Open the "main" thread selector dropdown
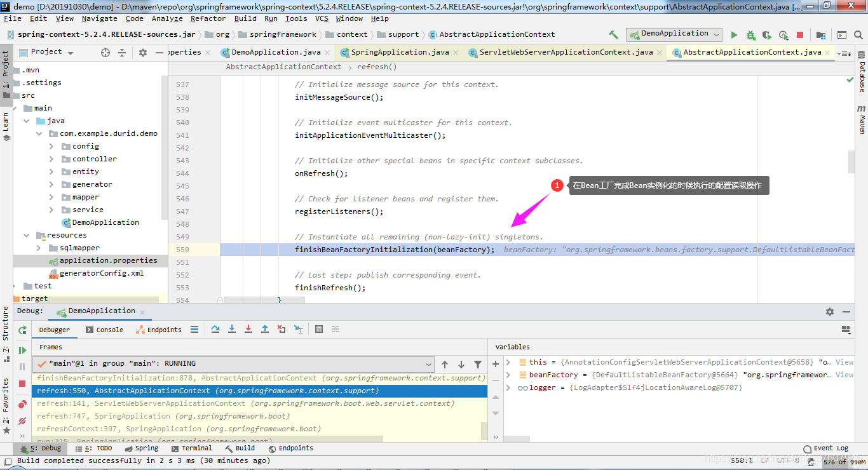The width and height of the screenshot is (868, 470). pos(233,364)
